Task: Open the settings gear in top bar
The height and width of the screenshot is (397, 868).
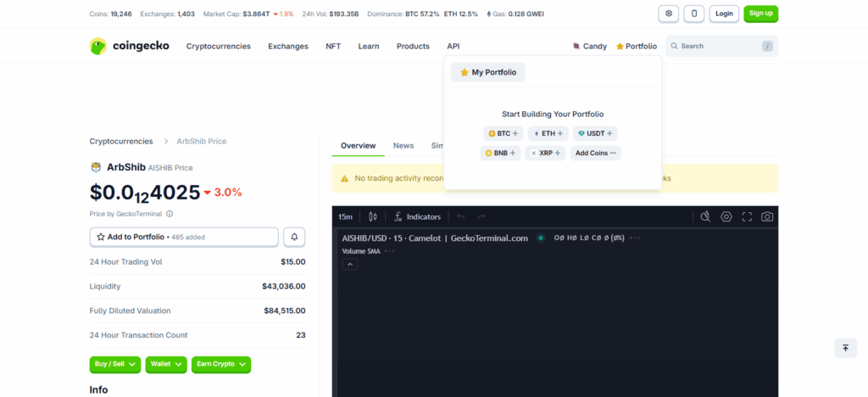Action: click(669, 14)
